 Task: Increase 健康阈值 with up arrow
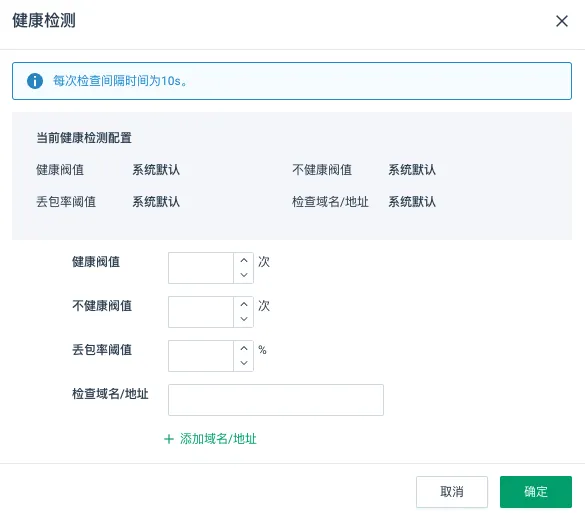point(244,260)
